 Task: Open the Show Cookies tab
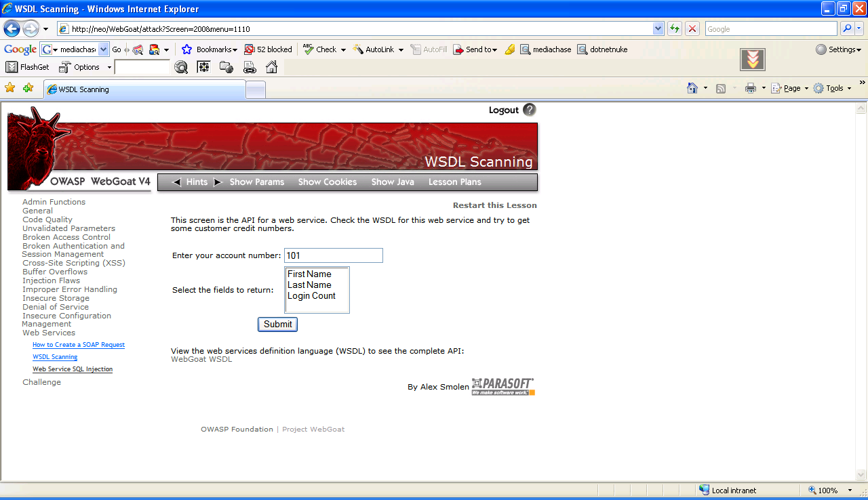pos(327,182)
